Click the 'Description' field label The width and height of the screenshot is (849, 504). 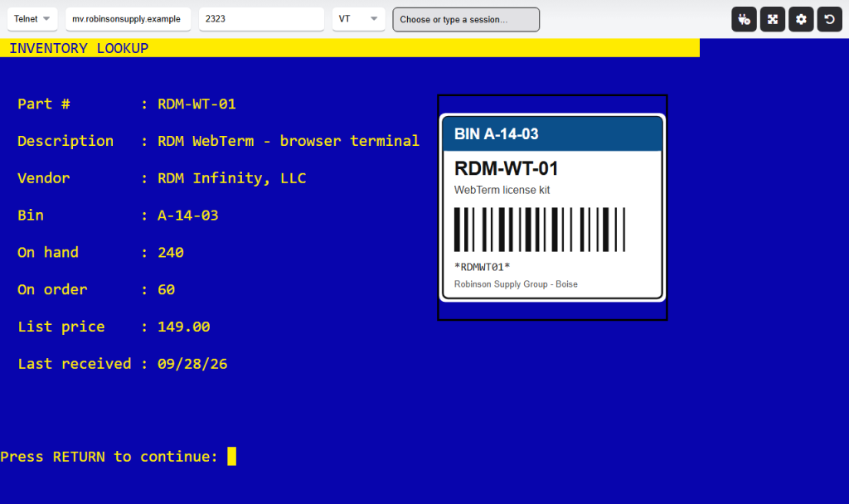pyautogui.click(x=65, y=141)
